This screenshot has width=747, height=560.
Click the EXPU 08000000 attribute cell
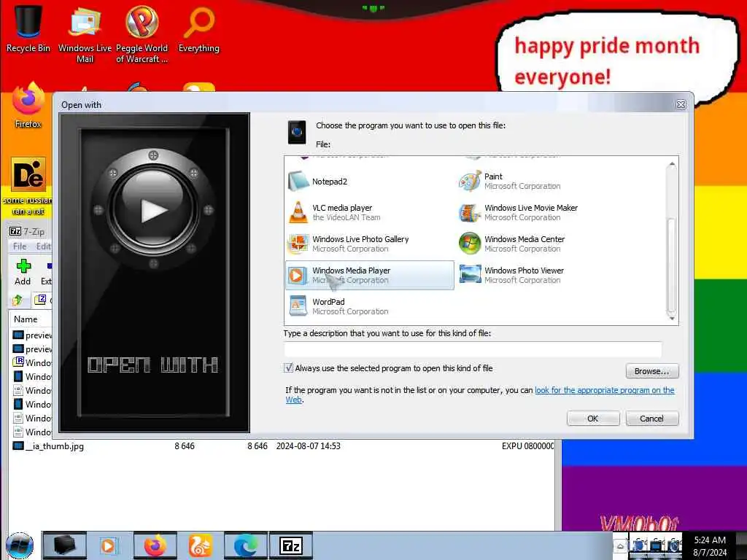[x=527, y=446]
